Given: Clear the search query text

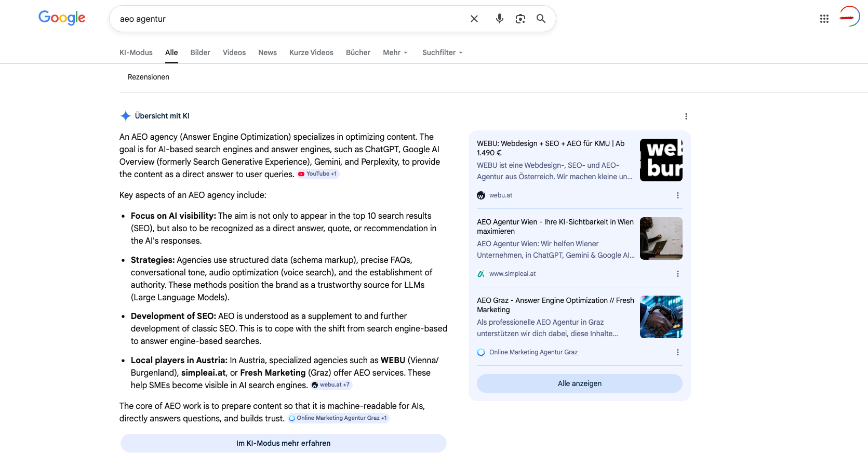Looking at the screenshot, I should (x=474, y=19).
